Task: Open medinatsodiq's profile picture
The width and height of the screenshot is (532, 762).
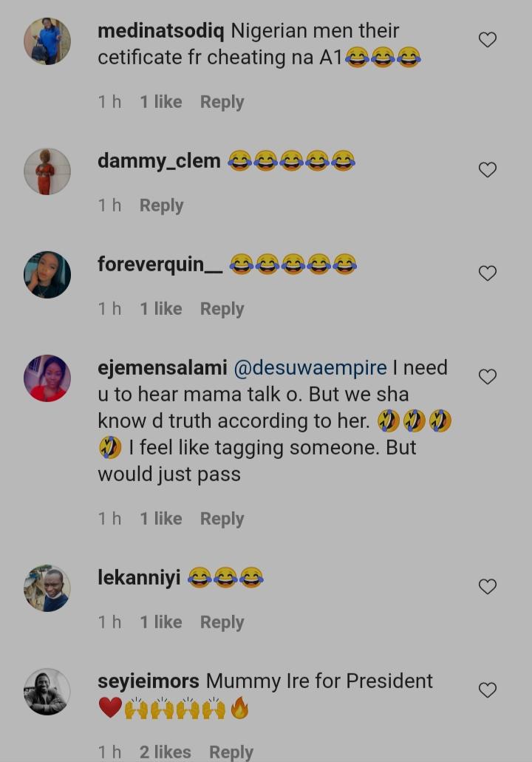Action: (47, 41)
